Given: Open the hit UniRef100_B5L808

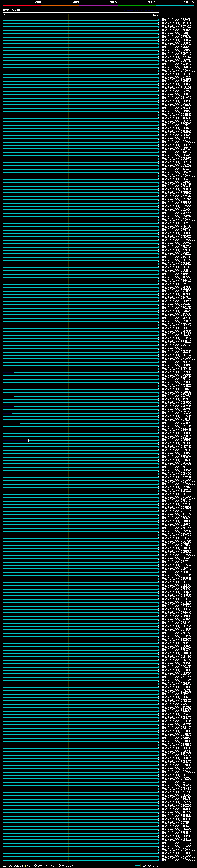Looking at the screenshot, I should (176, 30).
